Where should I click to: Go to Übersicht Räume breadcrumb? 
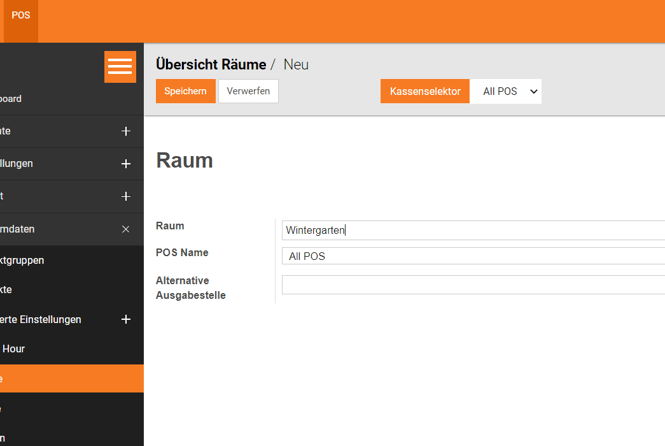click(x=211, y=64)
